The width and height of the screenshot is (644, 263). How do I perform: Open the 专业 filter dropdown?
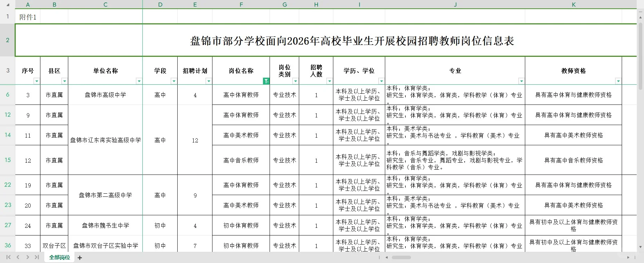[521, 81]
